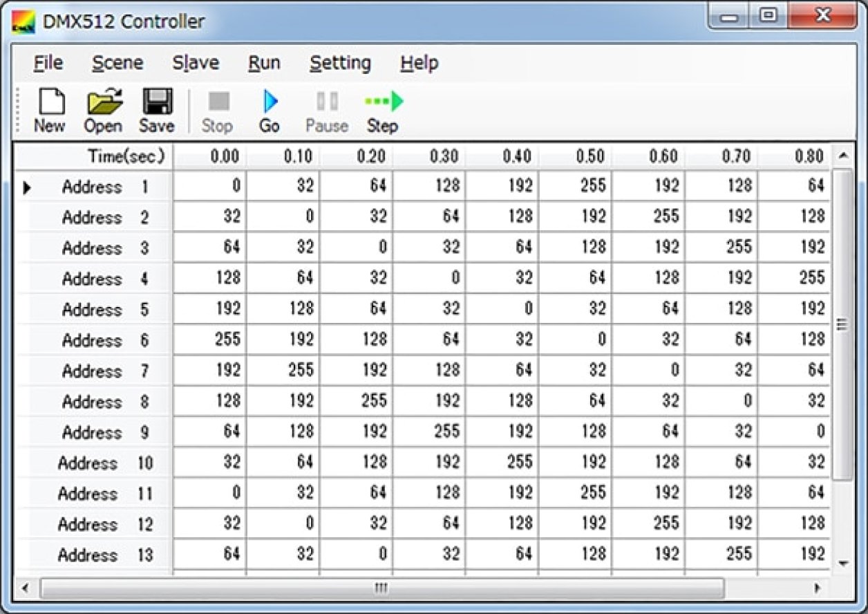Pause scene playback with the Pause icon
The height and width of the screenshot is (614, 868).
(325, 109)
